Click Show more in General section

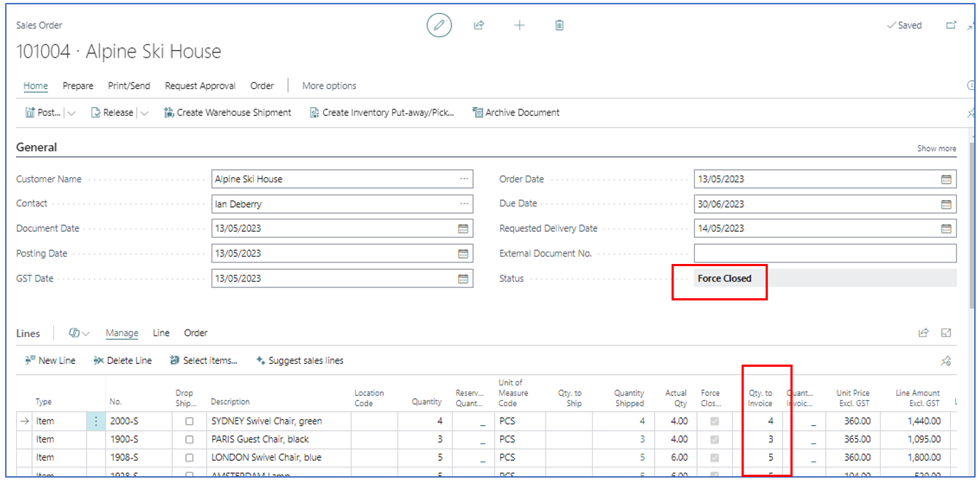tap(936, 149)
